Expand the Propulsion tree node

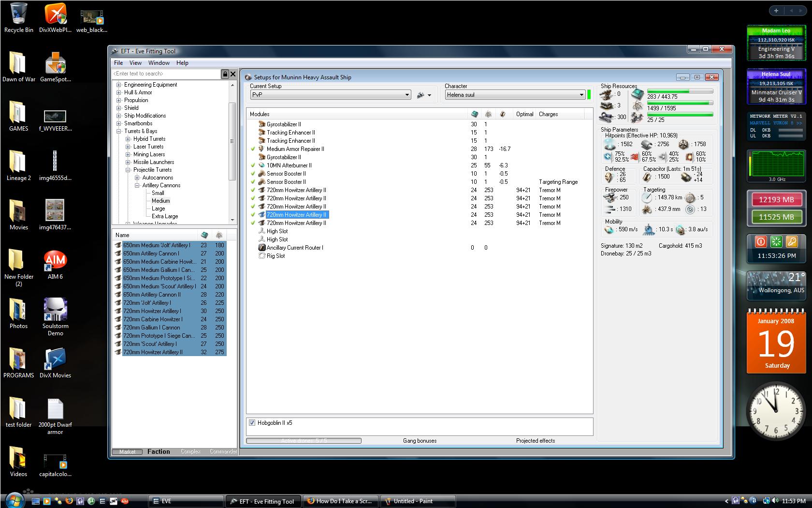pos(119,100)
